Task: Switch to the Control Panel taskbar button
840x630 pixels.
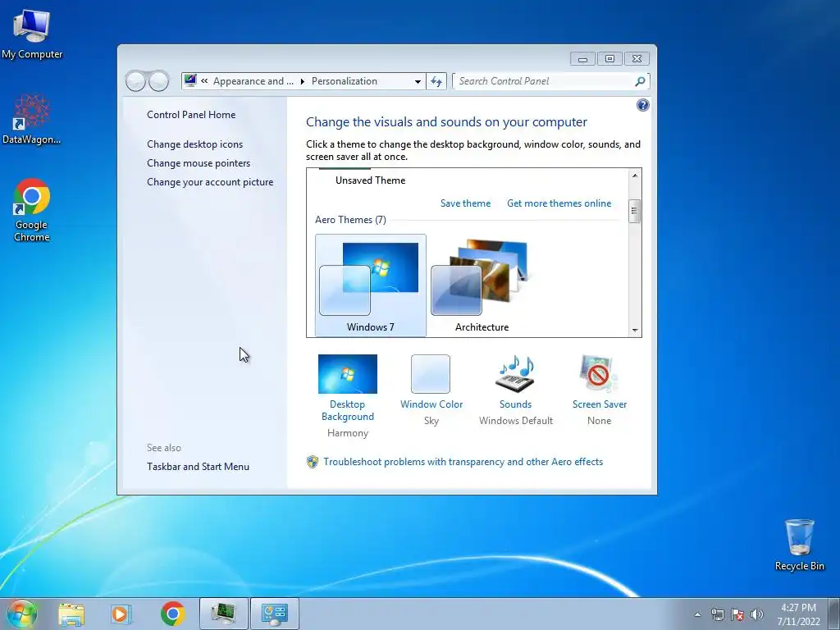Action: pos(275,614)
